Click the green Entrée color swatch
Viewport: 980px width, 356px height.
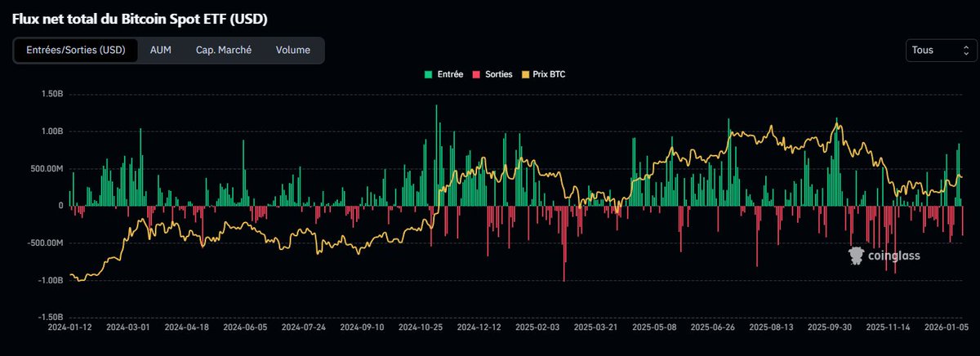(x=429, y=74)
